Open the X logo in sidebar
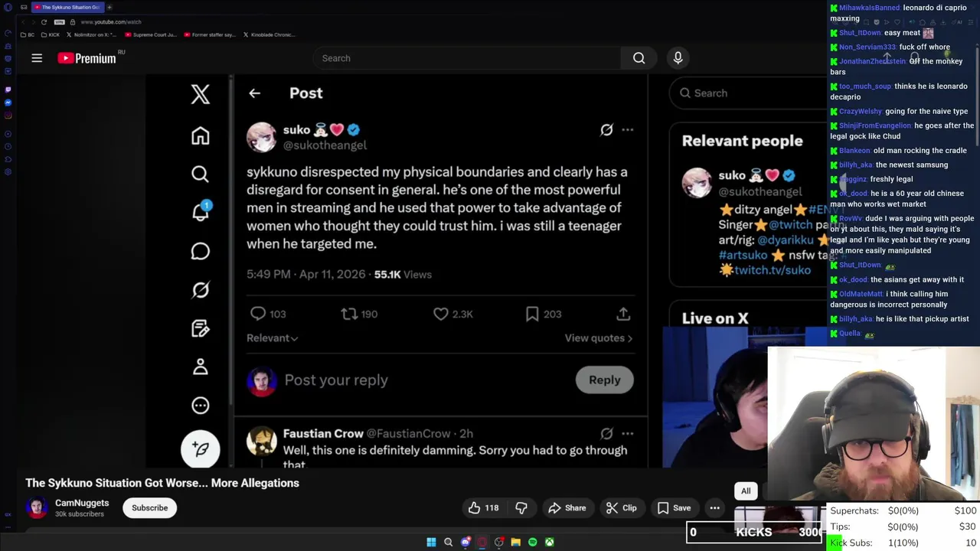980x551 pixels. pos(201,94)
